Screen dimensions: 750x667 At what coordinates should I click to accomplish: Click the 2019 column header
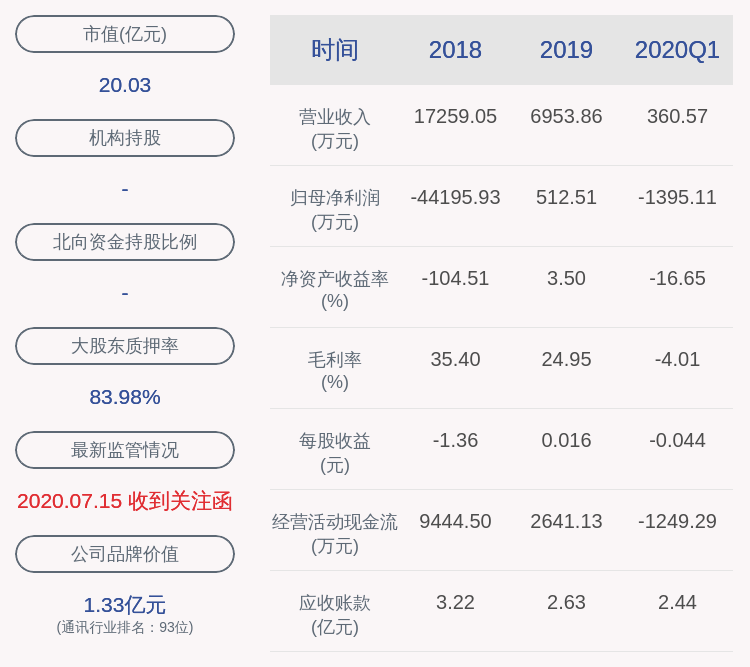[x=566, y=50]
